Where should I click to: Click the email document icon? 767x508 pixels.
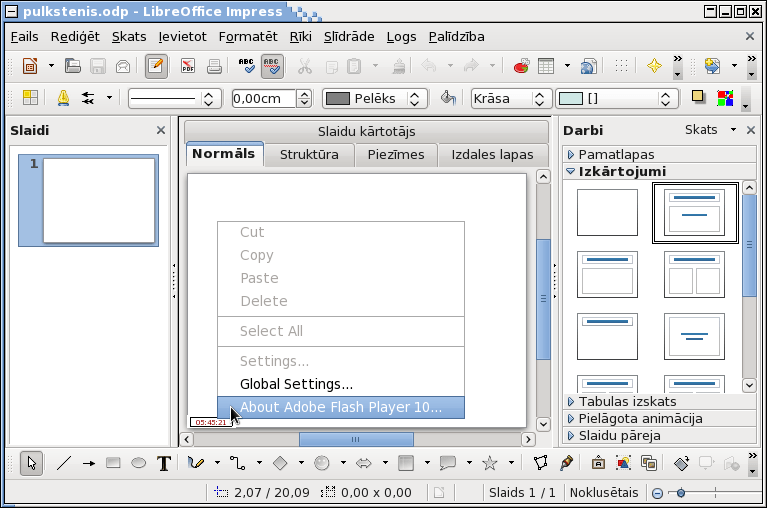(123, 66)
